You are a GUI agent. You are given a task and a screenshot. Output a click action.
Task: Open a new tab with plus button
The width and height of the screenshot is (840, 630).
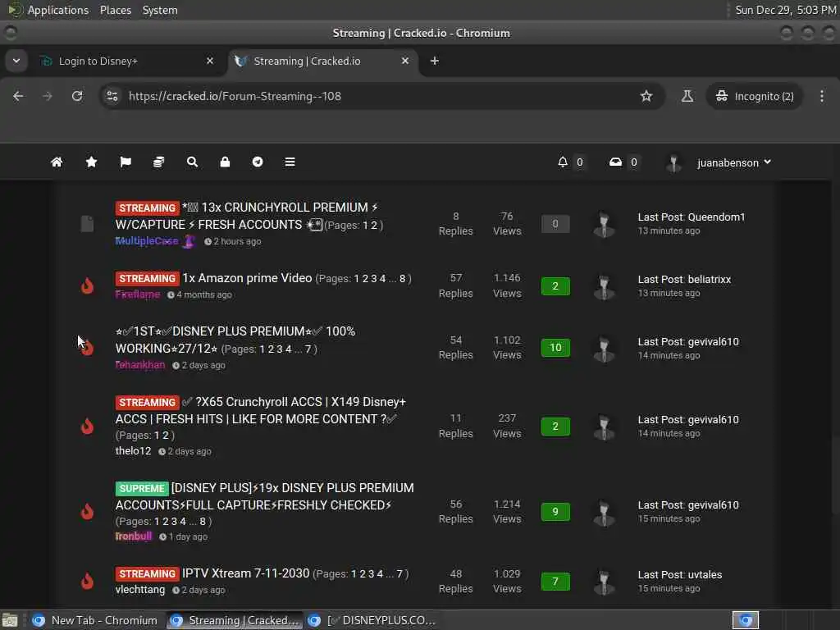click(x=435, y=61)
